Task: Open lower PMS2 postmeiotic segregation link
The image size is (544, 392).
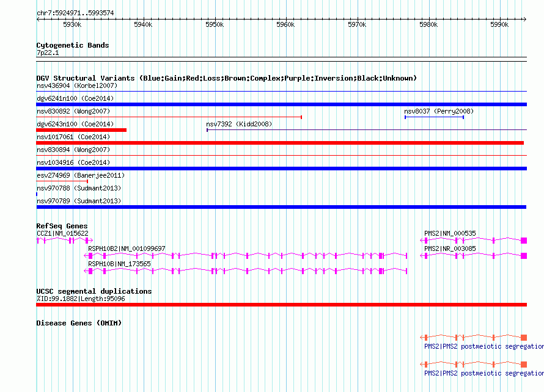Action: (x=484, y=373)
